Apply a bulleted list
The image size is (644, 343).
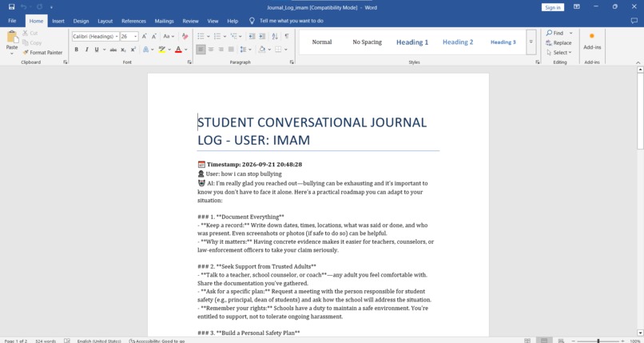coord(201,37)
